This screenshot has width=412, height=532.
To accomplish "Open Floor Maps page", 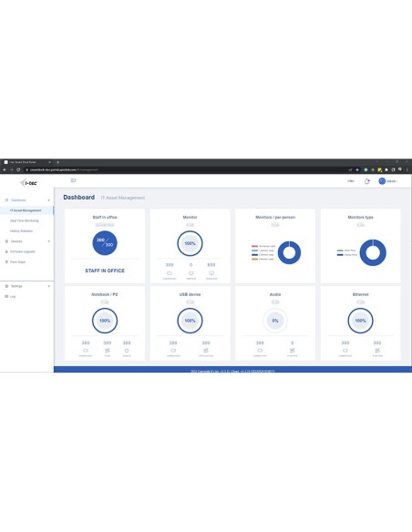I will coord(17,262).
